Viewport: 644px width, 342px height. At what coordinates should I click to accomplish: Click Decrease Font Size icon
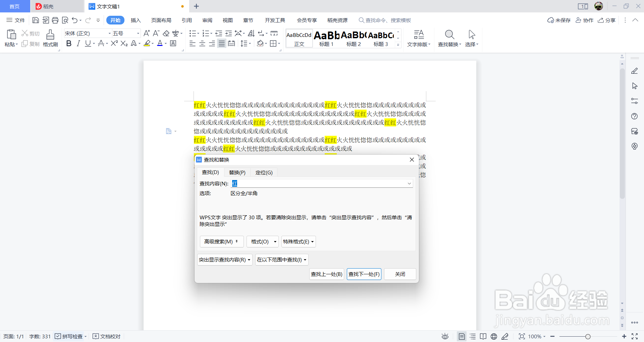pyautogui.click(x=156, y=33)
